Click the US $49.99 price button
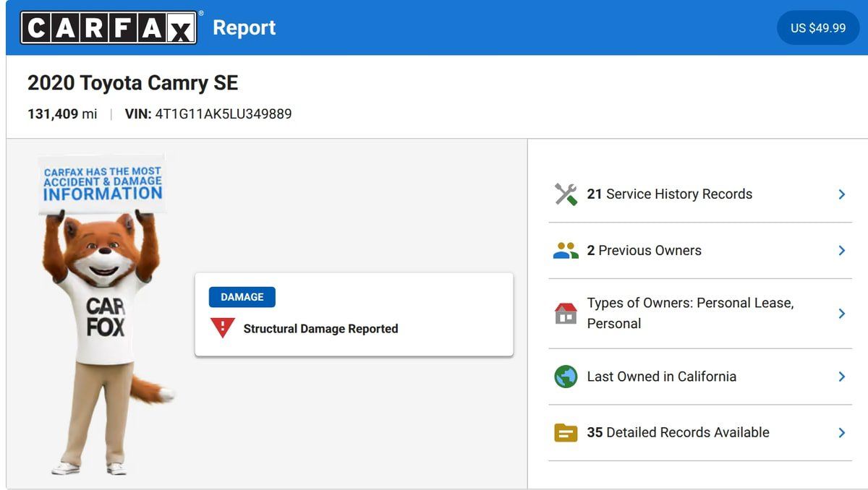The width and height of the screenshot is (868, 490). 818,27
